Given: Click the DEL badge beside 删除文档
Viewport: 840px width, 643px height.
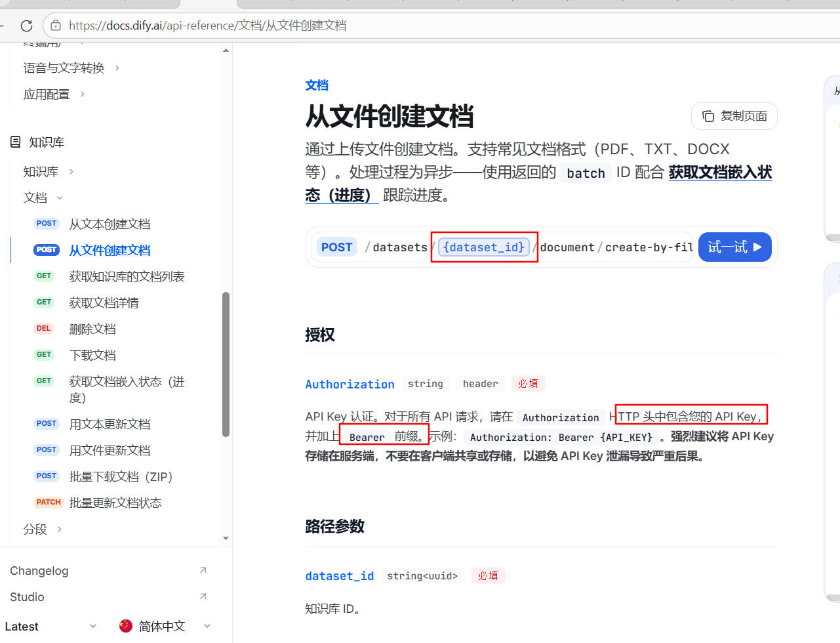Looking at the screenshot, I should [44, 329].
